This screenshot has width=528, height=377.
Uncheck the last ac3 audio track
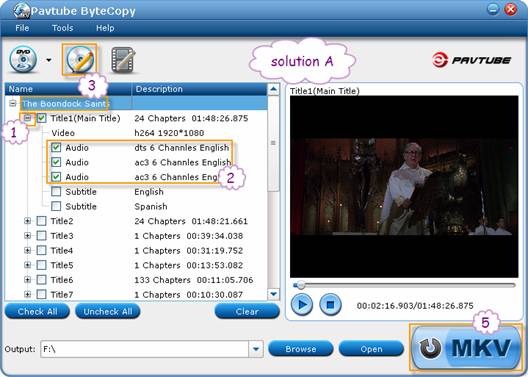(x=56, y=177)
